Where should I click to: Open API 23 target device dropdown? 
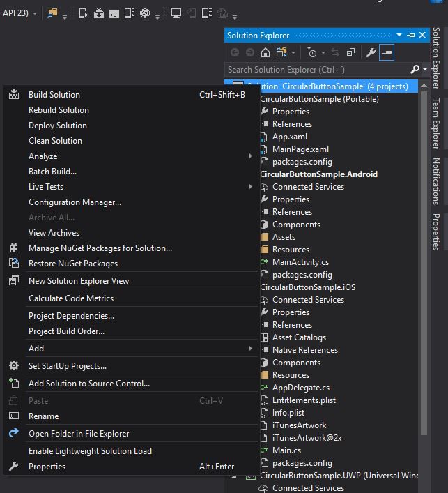pyautogui.click(x=35, y=14)
